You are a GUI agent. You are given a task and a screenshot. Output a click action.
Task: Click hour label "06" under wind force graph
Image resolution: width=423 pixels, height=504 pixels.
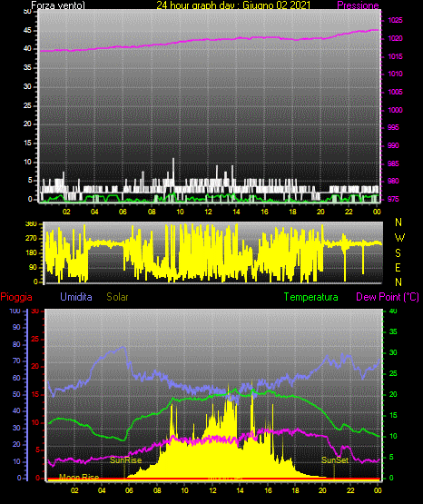tap(123, 212)
